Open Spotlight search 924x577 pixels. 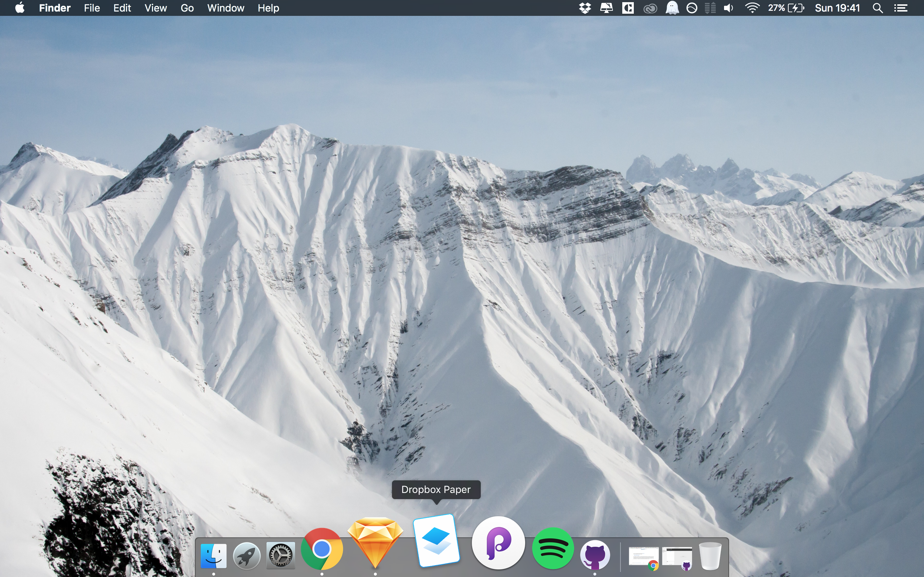(x=877, y=8)
